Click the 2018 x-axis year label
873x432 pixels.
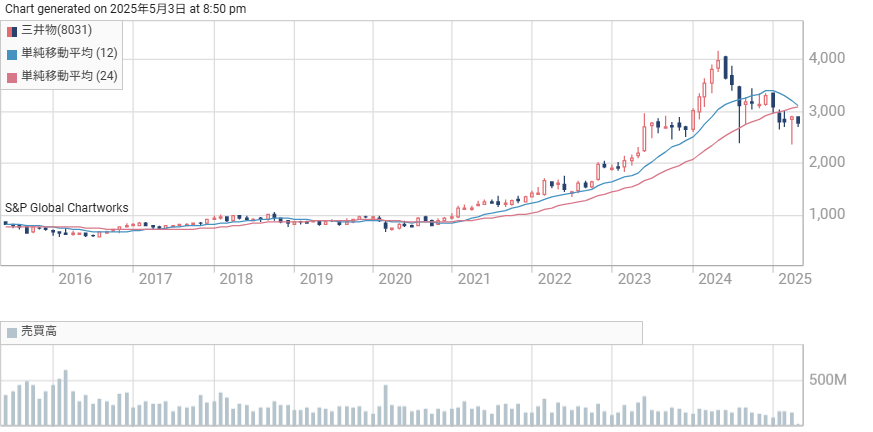point(236,278)
